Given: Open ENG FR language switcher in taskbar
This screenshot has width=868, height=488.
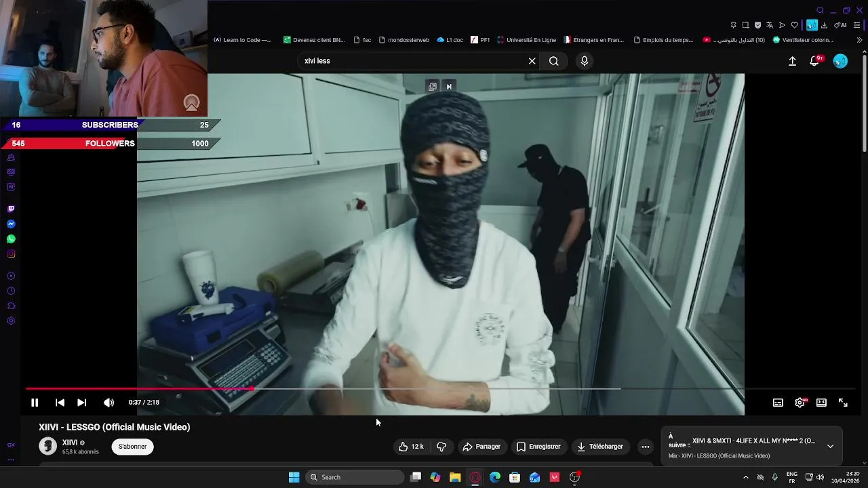Looking at the screenshot, I should pos(791,477).
